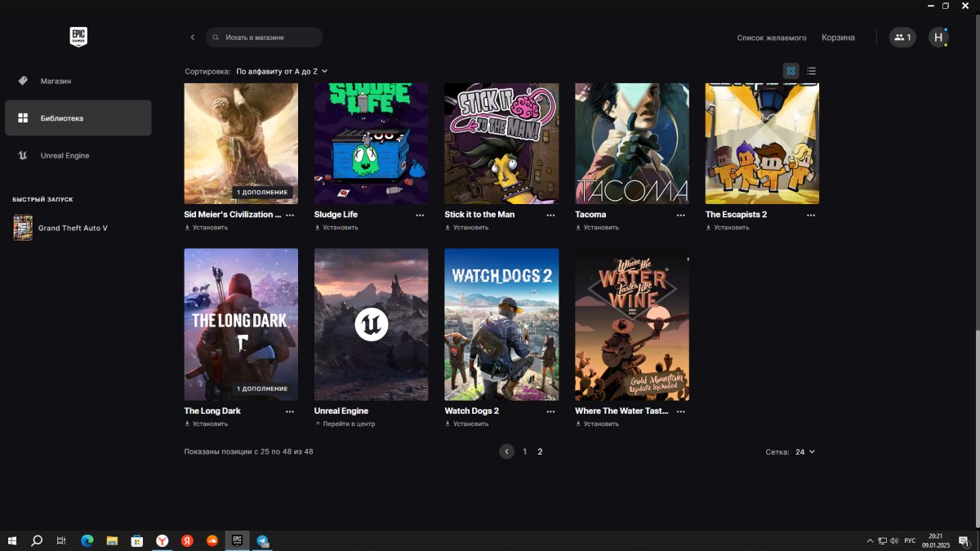Open options menu for The Long Dark
The height and width of the screenshot is (551, 980).
pos(290,412)
